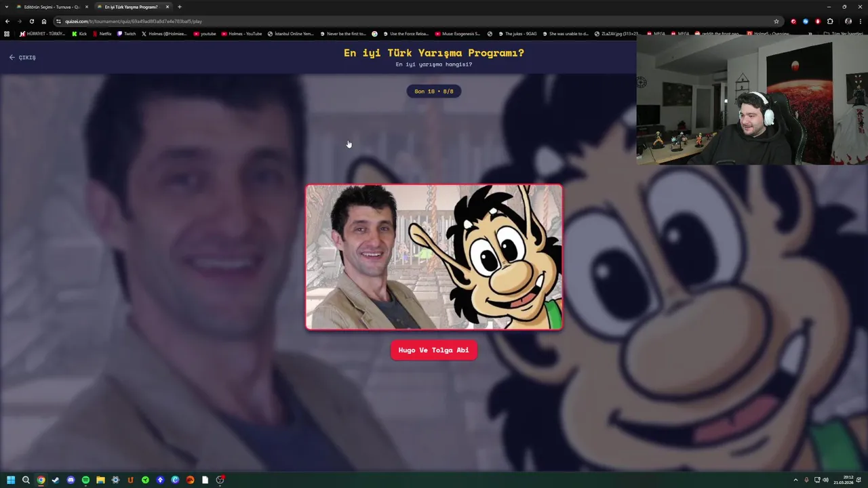Open Windows taskbar search
868x488 pixels.
coord(26,480)
